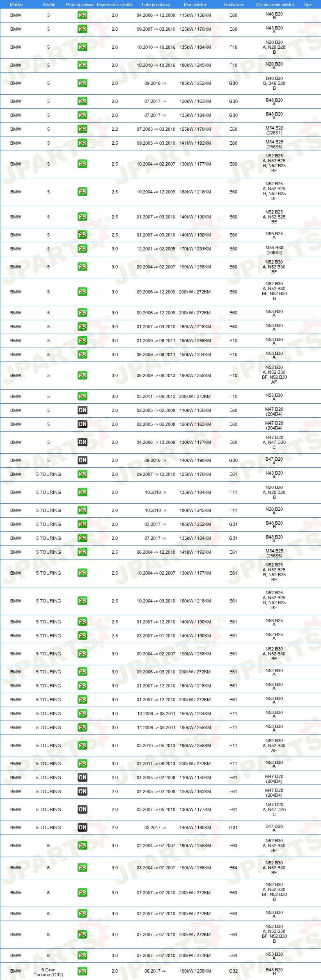Select the 2.2 engine capacity cell

click(x=115, y=129)
